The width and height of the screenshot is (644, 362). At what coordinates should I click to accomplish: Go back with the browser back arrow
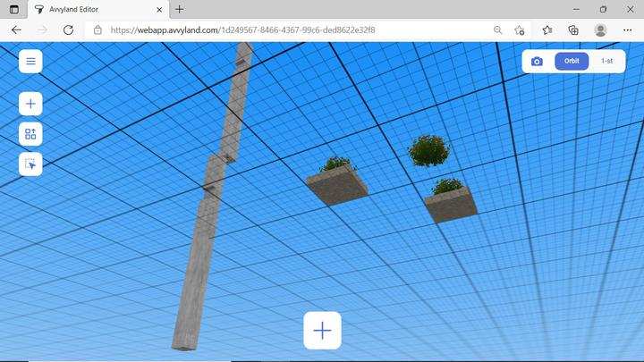click(x=16, y=30)
